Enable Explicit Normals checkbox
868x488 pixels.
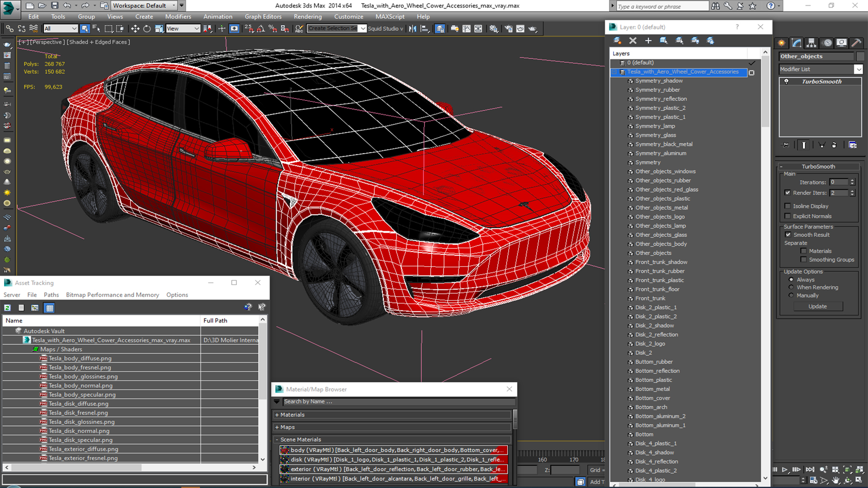pyautogui.click(x=788, y=216)
